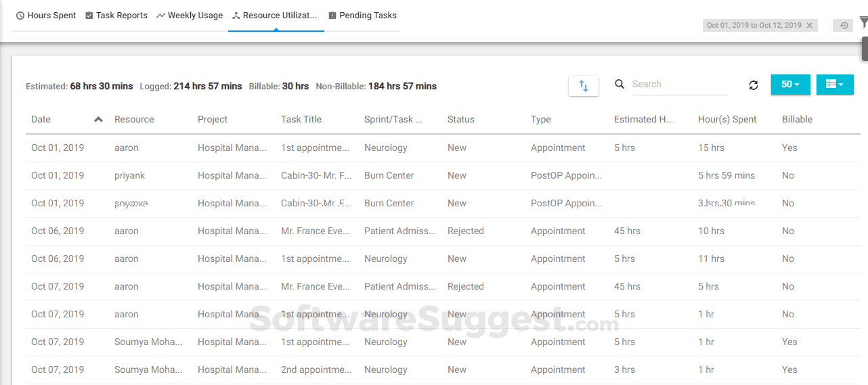Click the reset filter history icon

844,26
